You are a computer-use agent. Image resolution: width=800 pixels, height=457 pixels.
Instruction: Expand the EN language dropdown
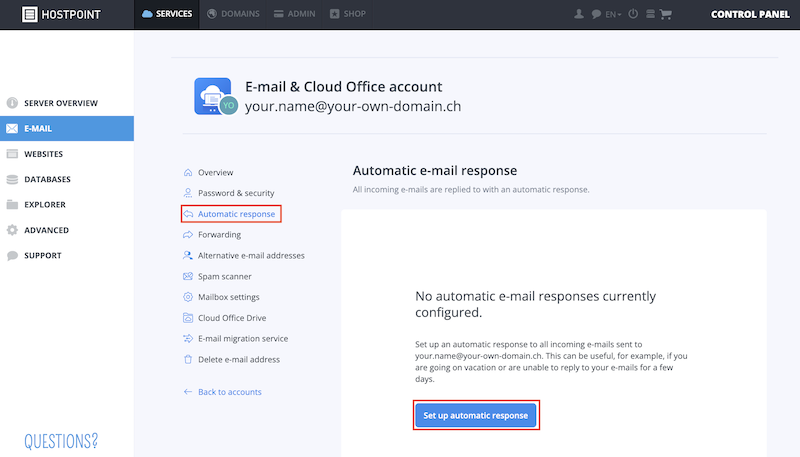613,14
